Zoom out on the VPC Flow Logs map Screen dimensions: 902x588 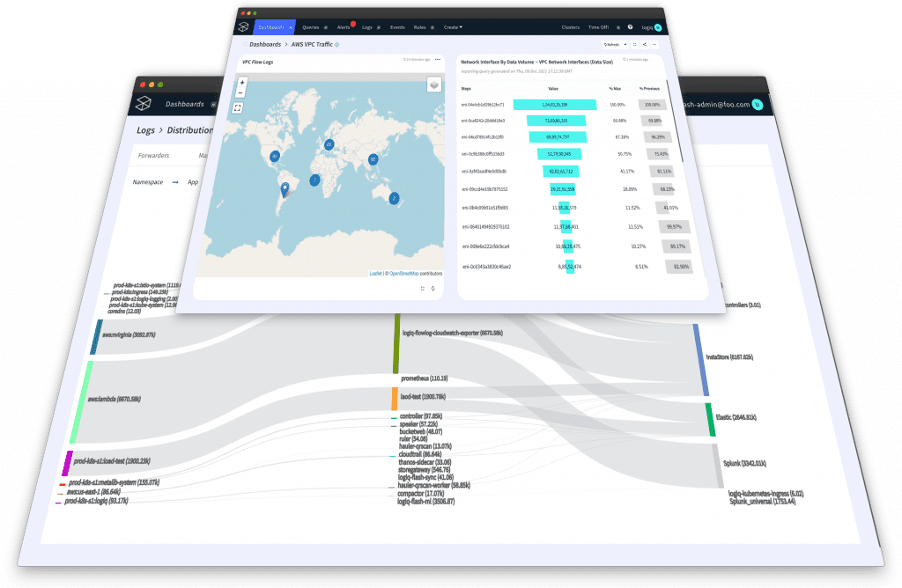pos(241,92)
